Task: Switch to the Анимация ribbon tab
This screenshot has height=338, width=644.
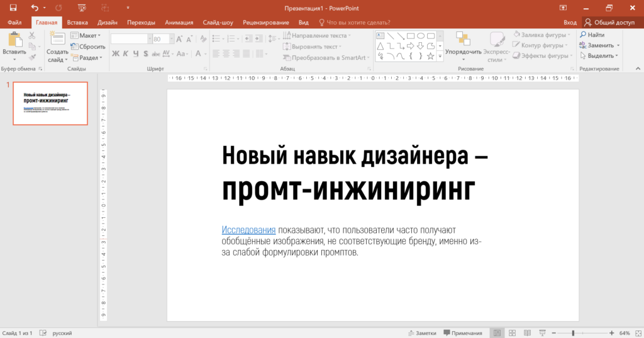Action: 179,23
